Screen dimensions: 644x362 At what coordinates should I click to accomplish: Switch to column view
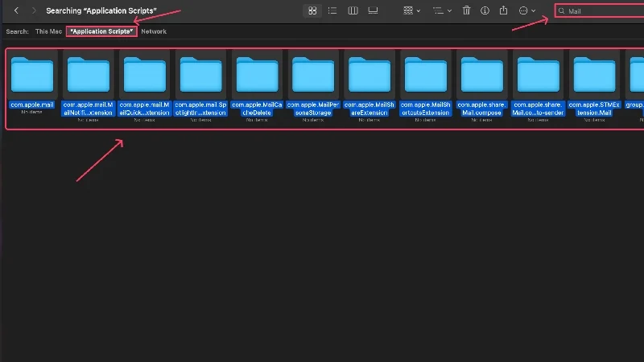point(353,10)
